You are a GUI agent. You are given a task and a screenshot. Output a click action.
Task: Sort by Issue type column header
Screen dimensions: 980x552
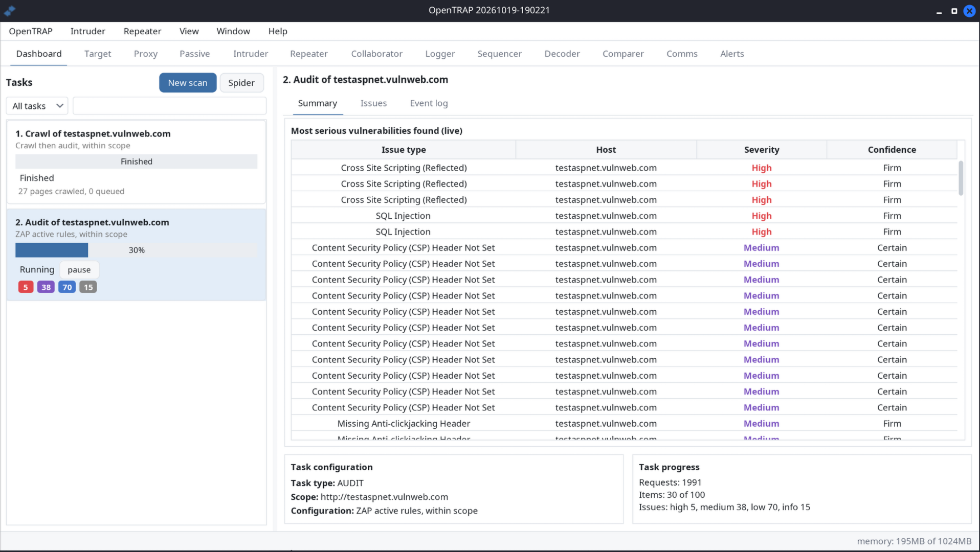(404, 150)
